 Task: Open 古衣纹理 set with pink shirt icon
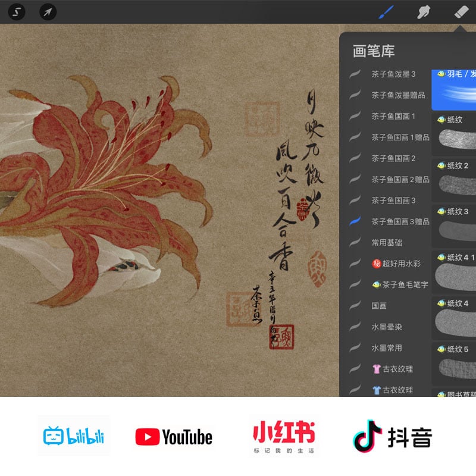pos(393,369)
